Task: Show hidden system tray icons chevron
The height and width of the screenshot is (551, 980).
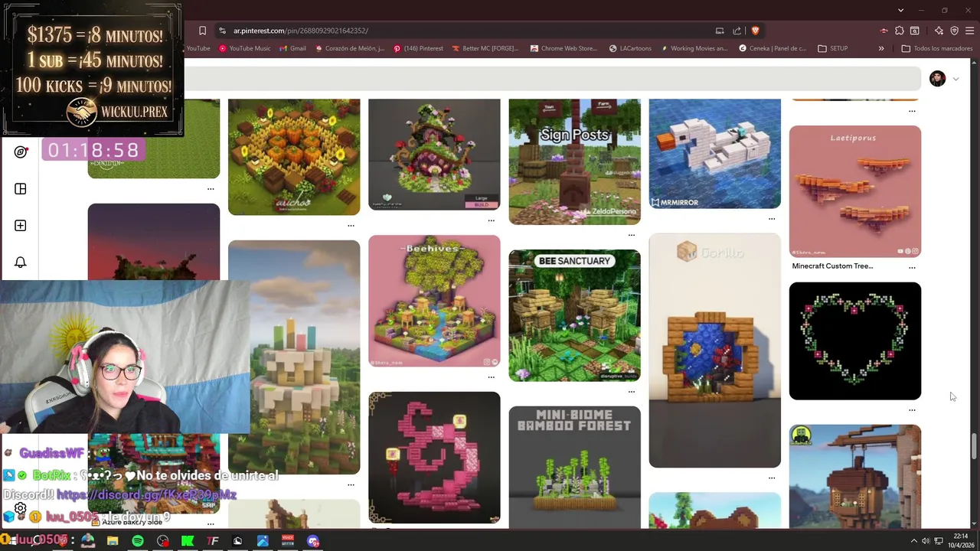Action: [x=913, y=541]
